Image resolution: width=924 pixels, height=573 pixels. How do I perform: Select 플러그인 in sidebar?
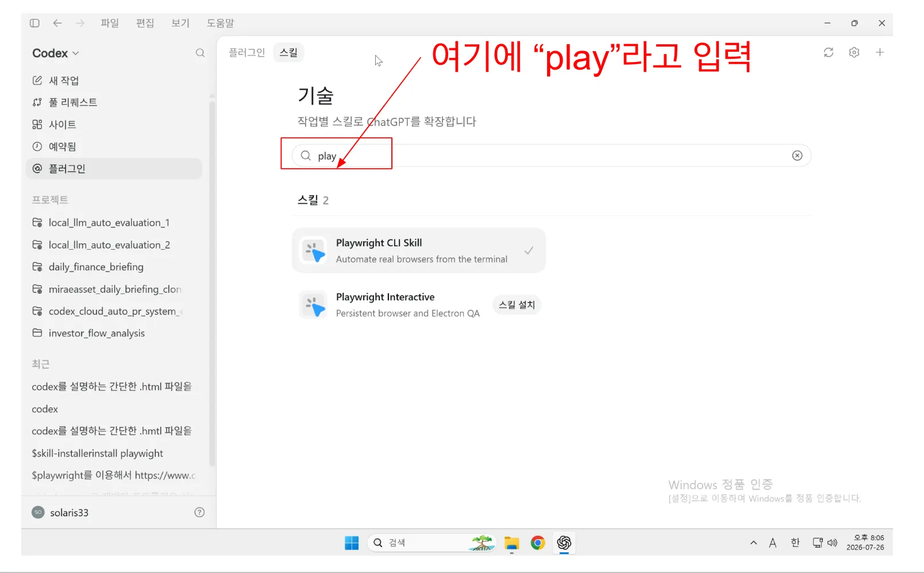coord(114,169)
